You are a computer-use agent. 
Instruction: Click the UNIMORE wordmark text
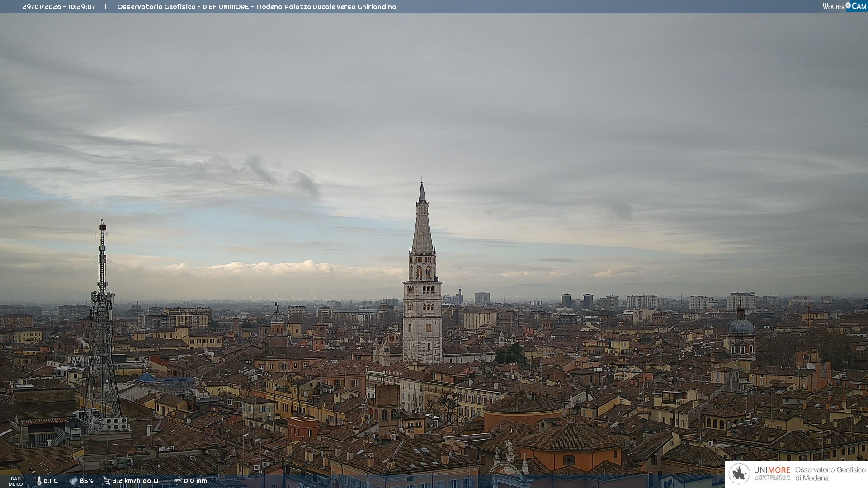[772, 470]
